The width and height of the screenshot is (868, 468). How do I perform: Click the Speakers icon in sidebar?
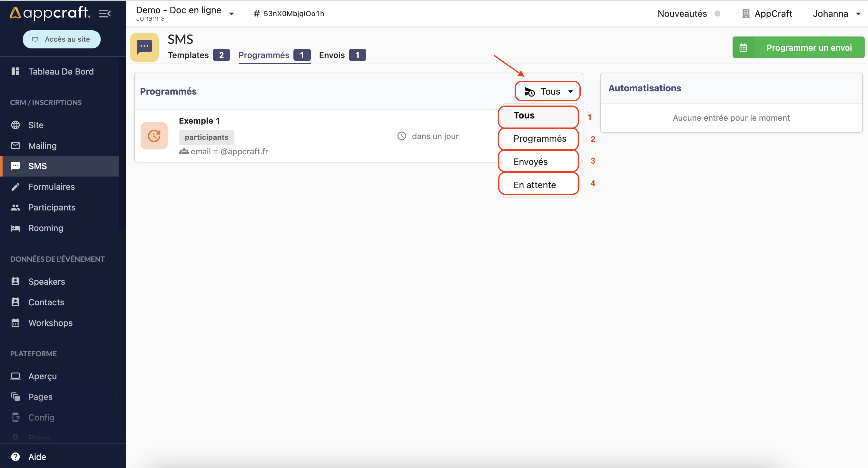coord(15,281)
